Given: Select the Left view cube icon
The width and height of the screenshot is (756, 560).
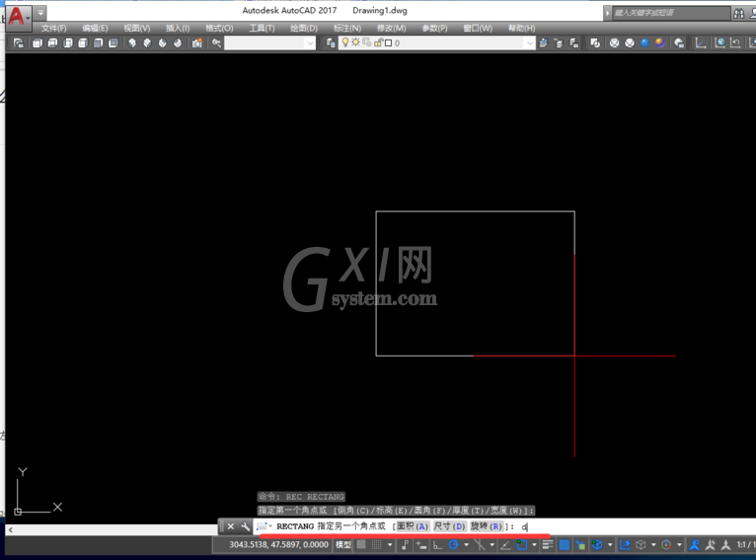Looking at the screenshot, I should coord(67,43).
